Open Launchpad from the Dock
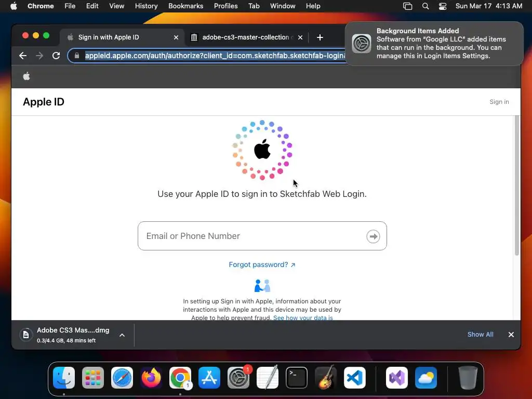Image resolution: width=532 pixels, height=399 pixels. [93, 378]
